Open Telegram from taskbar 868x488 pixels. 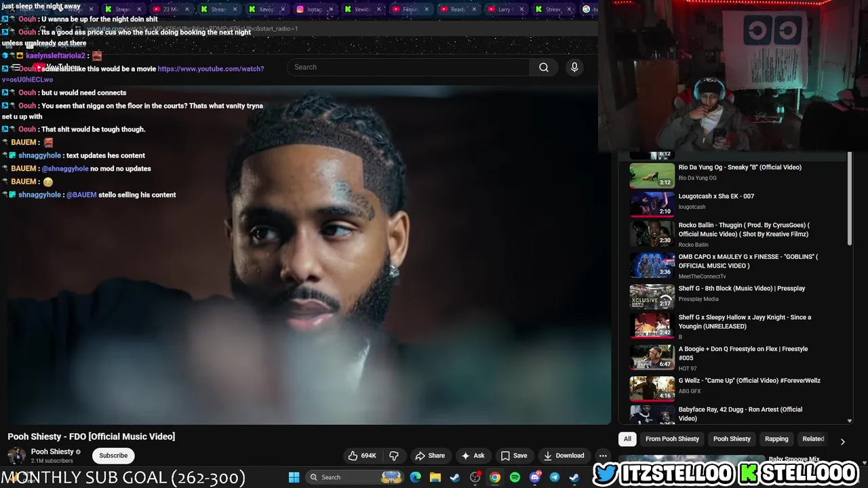[x=555, y=477]
